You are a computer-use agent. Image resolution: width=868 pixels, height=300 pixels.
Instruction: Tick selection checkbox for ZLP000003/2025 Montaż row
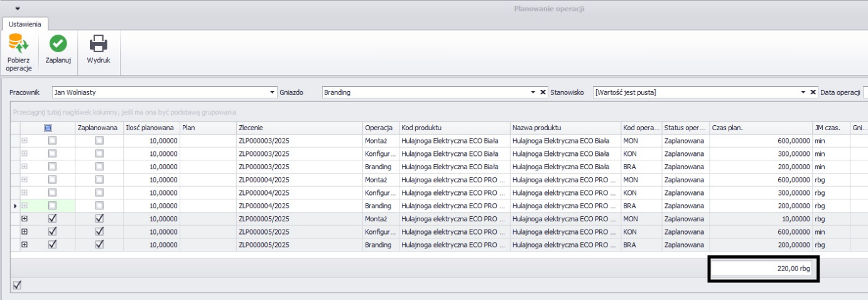pyautogui.click(x=52, y=141)
